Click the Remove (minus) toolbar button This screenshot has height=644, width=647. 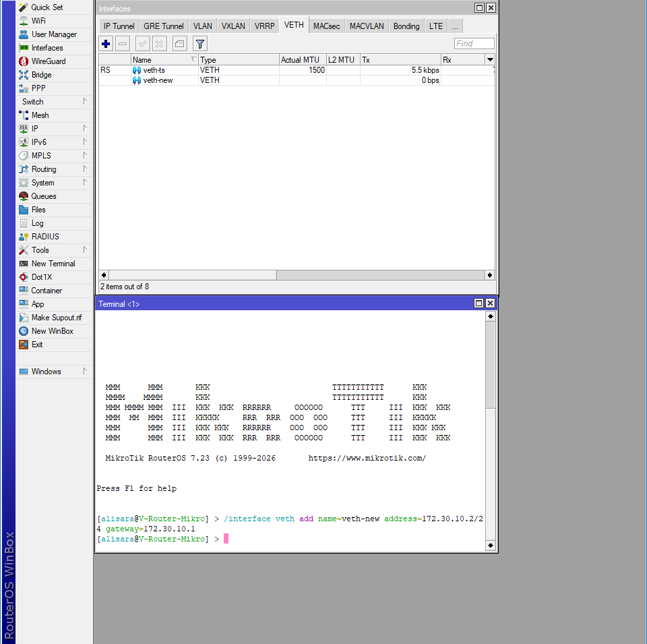123,44
